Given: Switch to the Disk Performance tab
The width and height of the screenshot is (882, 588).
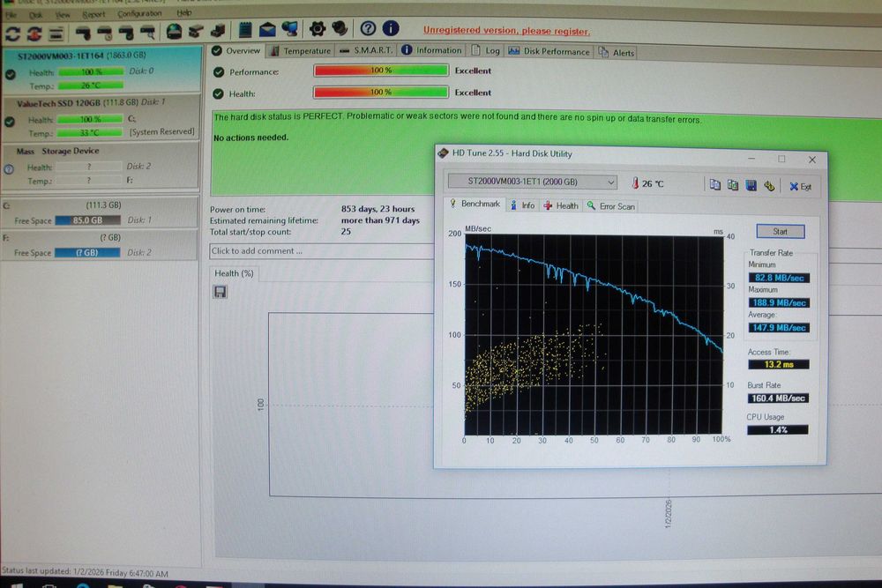Looking at the screenshot, I should click(x=549, y=51).
